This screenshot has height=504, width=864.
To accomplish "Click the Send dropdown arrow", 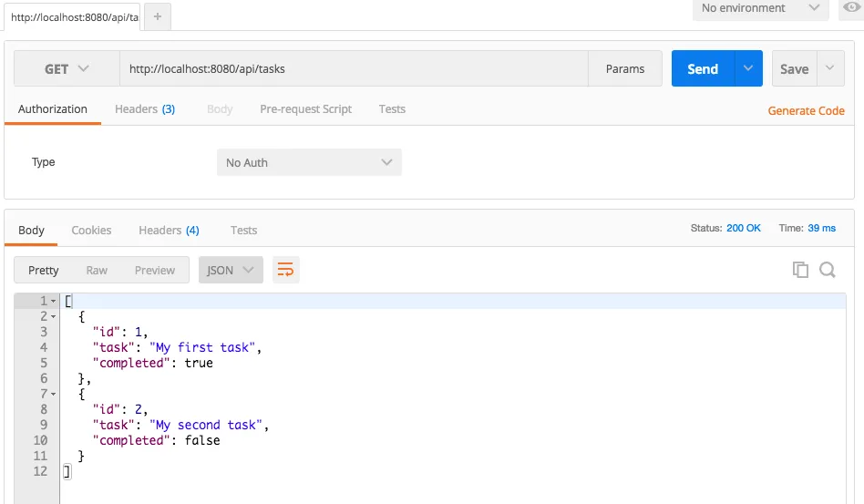I will pos(748,69).
